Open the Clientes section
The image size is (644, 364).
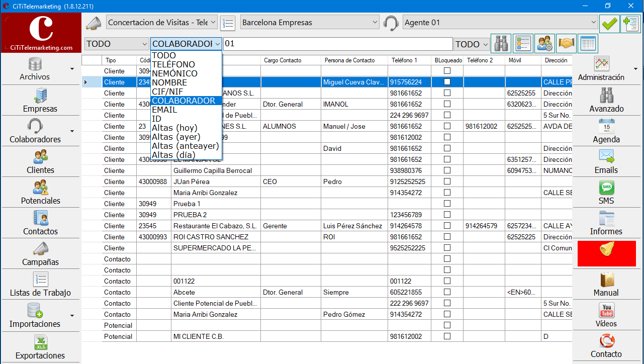[40, 161]
